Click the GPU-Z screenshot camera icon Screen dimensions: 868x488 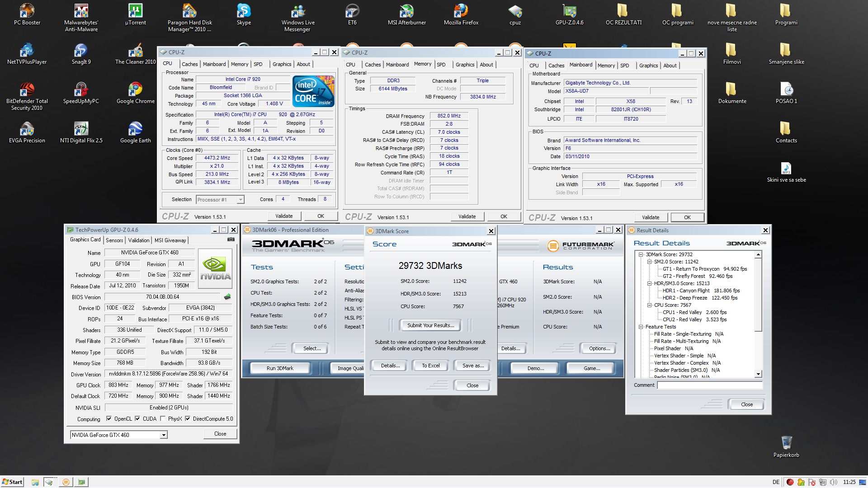231,239
